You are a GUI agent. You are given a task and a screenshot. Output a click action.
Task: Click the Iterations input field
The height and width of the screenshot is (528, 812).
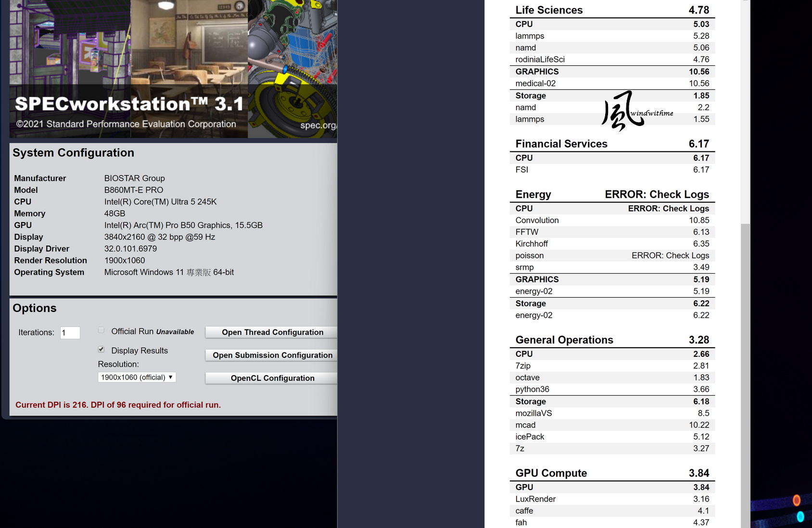click(x=70, y=333)
